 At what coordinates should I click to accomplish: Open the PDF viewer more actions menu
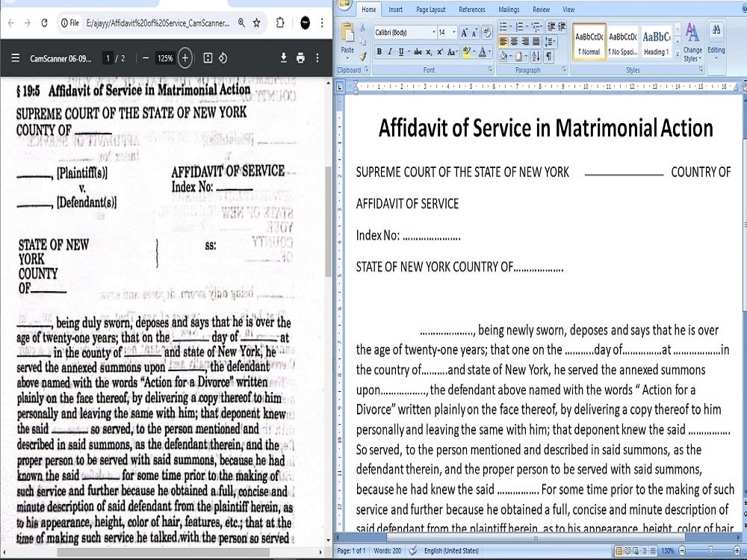click(317, 58)
